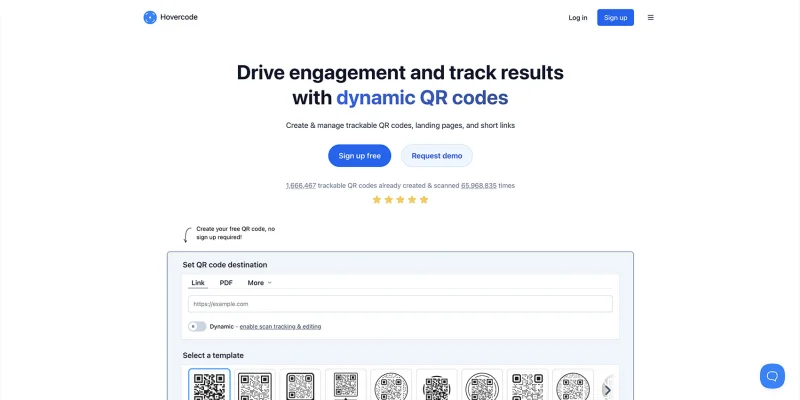Select the Link tab

(x=198, y=283)
